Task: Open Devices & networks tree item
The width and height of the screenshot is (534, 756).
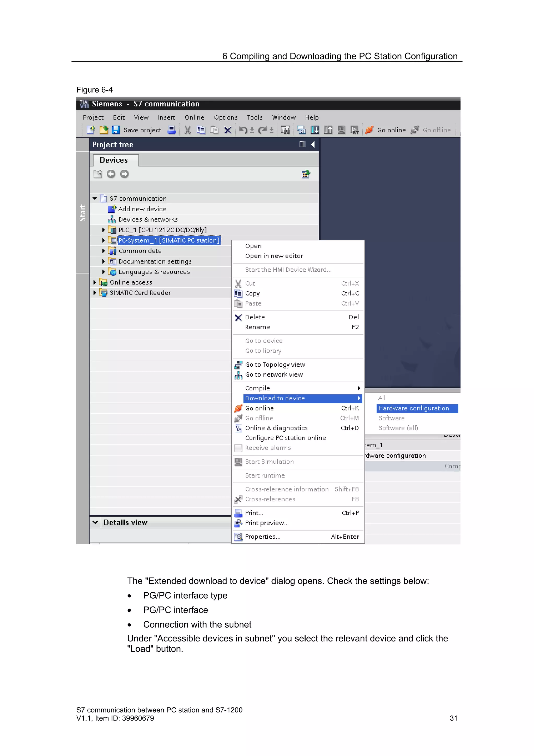Action: 148,220
